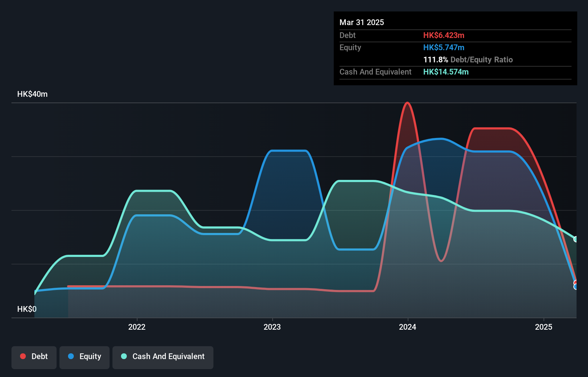Click the Equity plateau near early 2023

(289, 151)
